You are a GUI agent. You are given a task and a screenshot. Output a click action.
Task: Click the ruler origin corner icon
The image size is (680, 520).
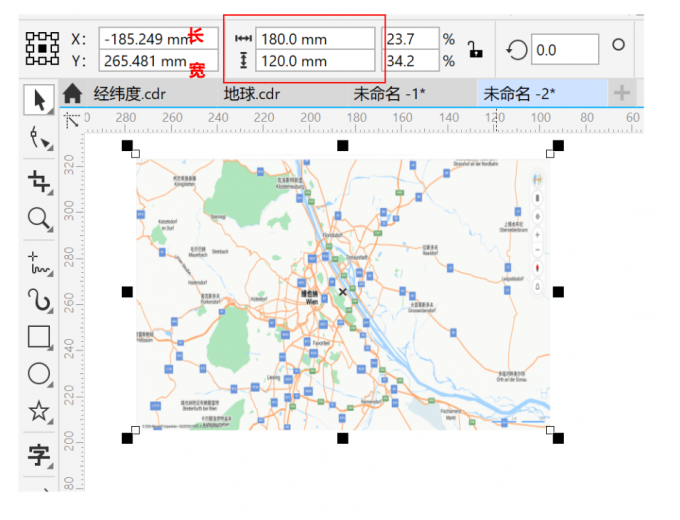72,120
